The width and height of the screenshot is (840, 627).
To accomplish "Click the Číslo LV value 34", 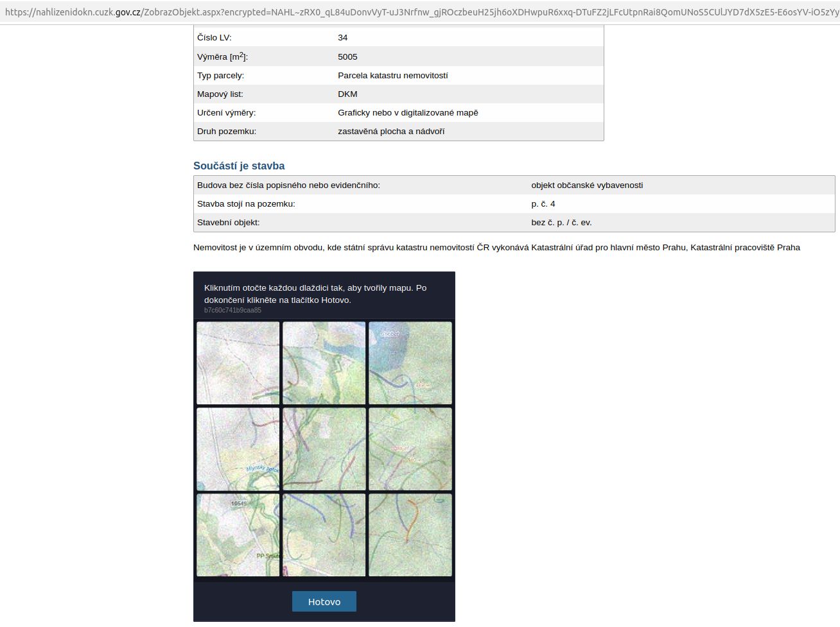I will (x=343, y=38).
